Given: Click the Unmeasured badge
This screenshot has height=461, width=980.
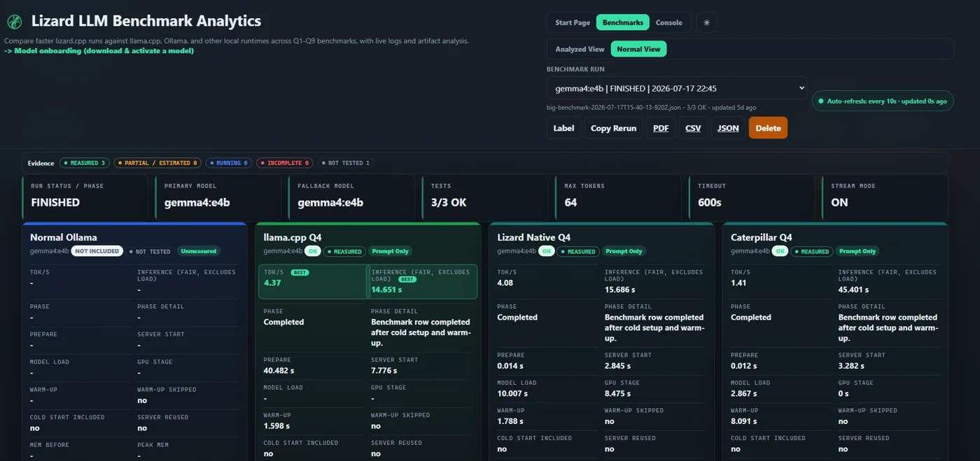Looking at the screenshot, I should tap(198, 251).
